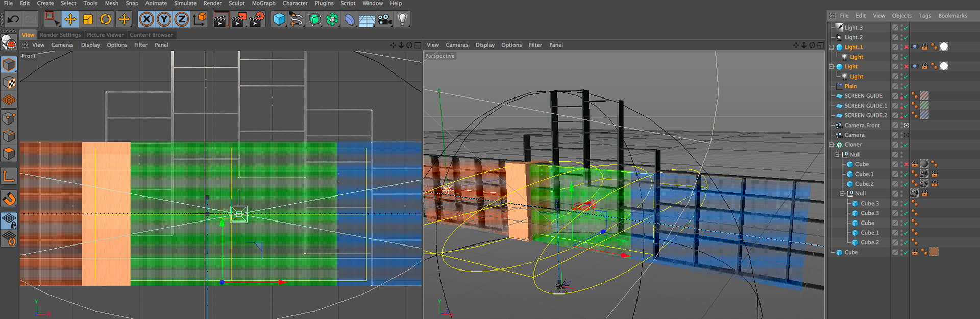Activate the Move tool

70,19
